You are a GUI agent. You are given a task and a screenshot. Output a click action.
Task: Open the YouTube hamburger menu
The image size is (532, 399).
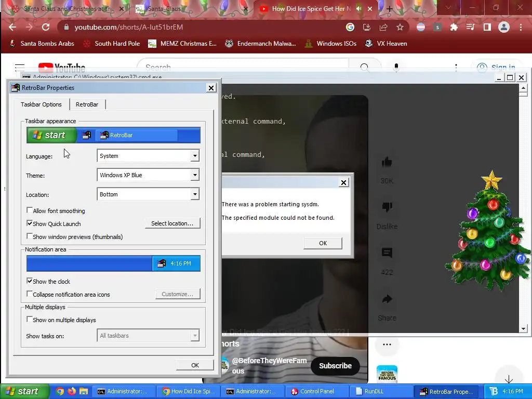click(x=20, y=68)
